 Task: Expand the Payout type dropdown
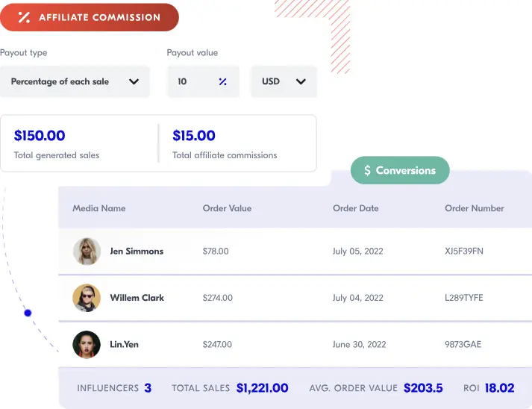click(x=75, y=82)
